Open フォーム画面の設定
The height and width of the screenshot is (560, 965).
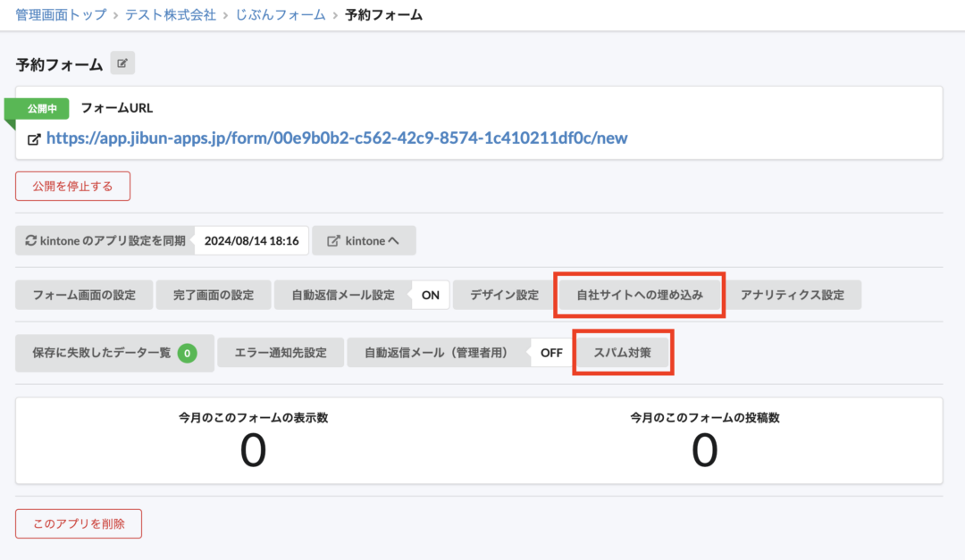click(x=83, y=294)
